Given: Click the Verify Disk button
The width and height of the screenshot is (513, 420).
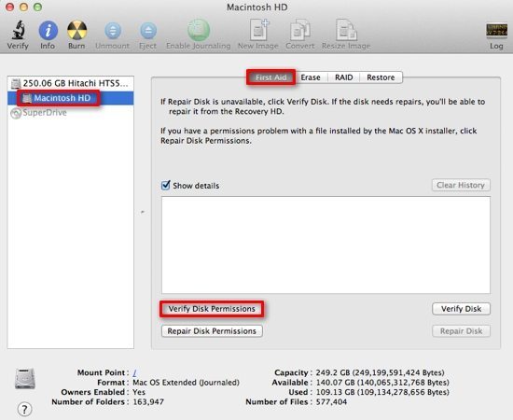Looking at the screenshot, I should pos(461,309).
